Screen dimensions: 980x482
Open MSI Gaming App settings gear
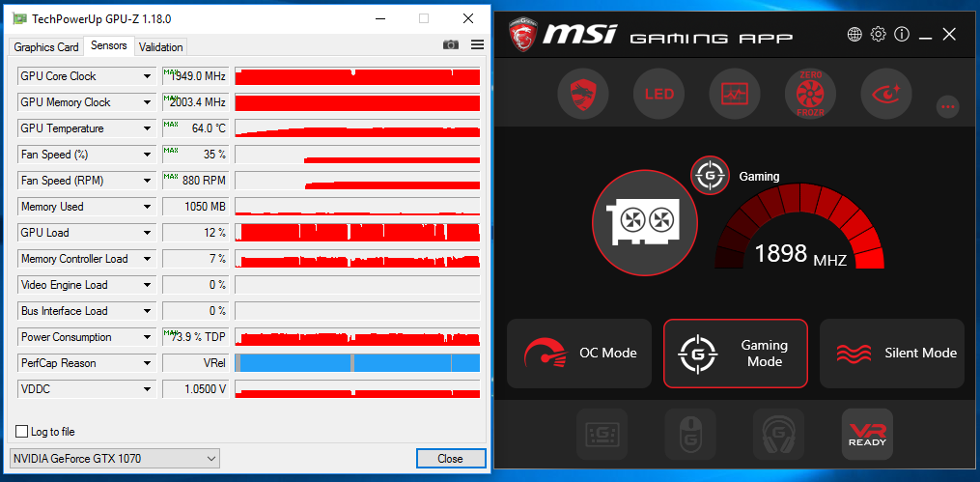pos(878,35)
